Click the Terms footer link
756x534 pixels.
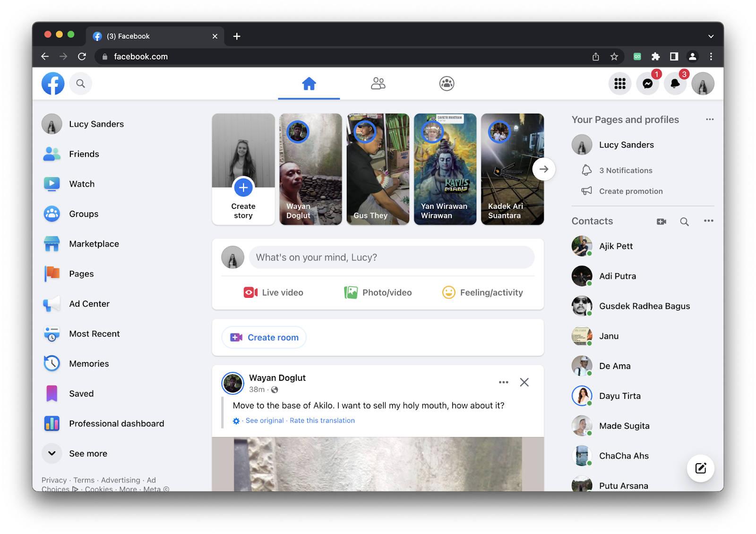pyautogui.click(x=84, y=480)
